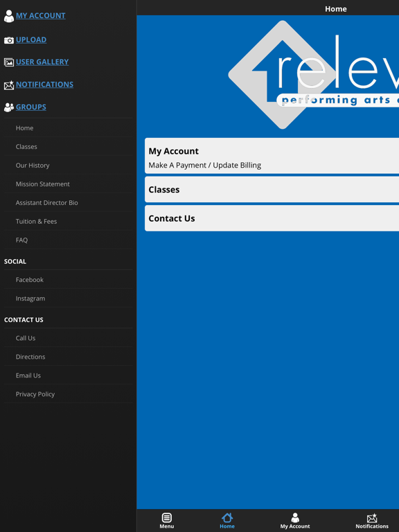The width and height of the screenshot is (399, 532).
Task: Open Our History menu item
Action: [68, 166]
